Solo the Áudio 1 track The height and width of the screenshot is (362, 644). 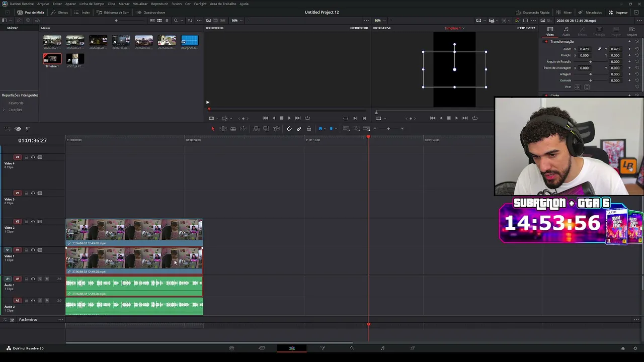point(40,279)
